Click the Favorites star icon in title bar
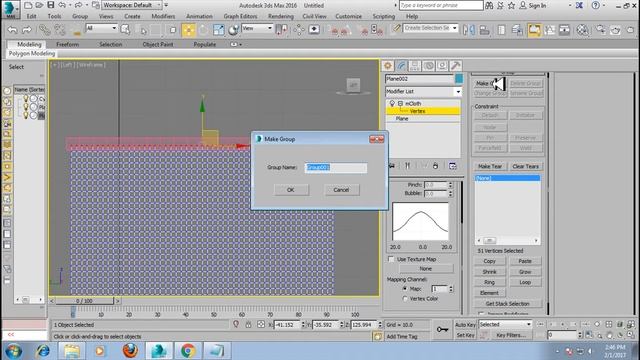 [511, 6]
